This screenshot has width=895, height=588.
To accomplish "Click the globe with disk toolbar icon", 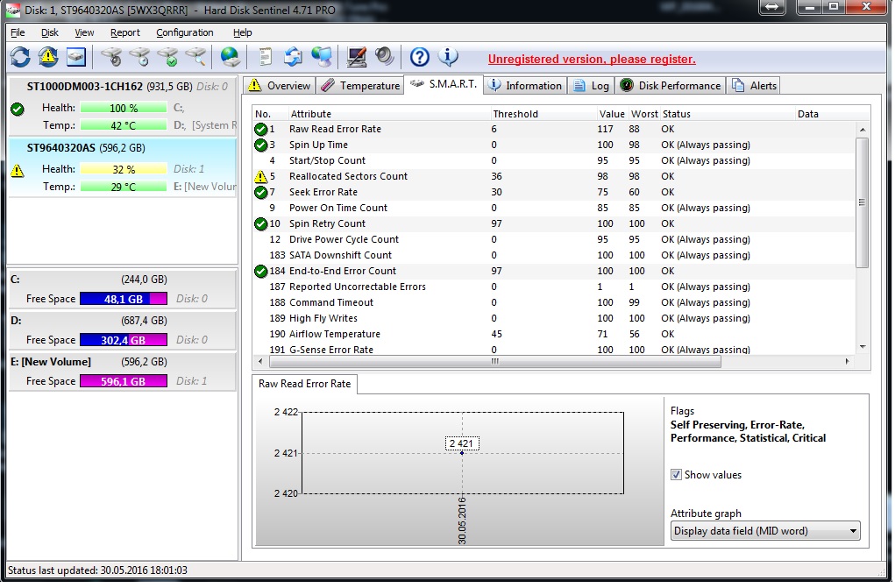I will [230, 58].
